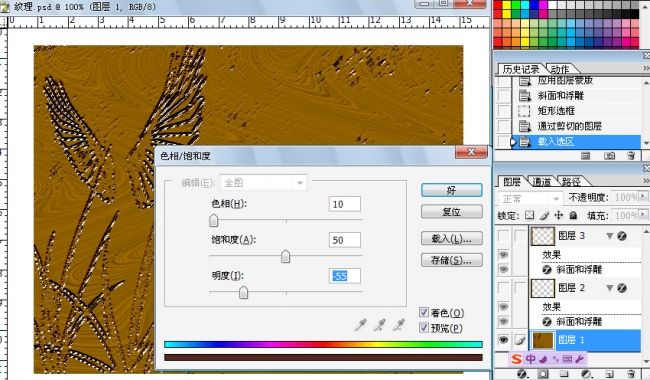Toggle 斜面和浮雕 eye under 图层 2
Screen dimensions: 650x380
503,322
